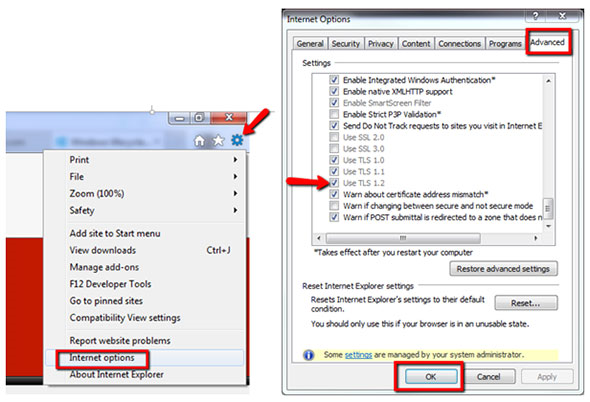Click the help question mark in Internet Options

535,16
